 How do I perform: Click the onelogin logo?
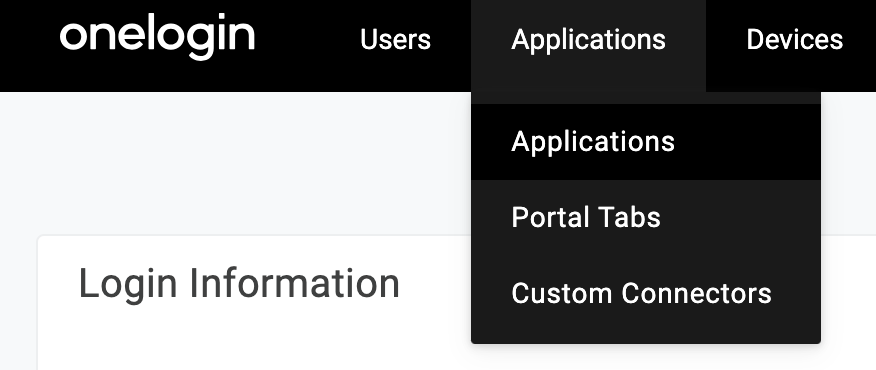(x=157, y=37)
